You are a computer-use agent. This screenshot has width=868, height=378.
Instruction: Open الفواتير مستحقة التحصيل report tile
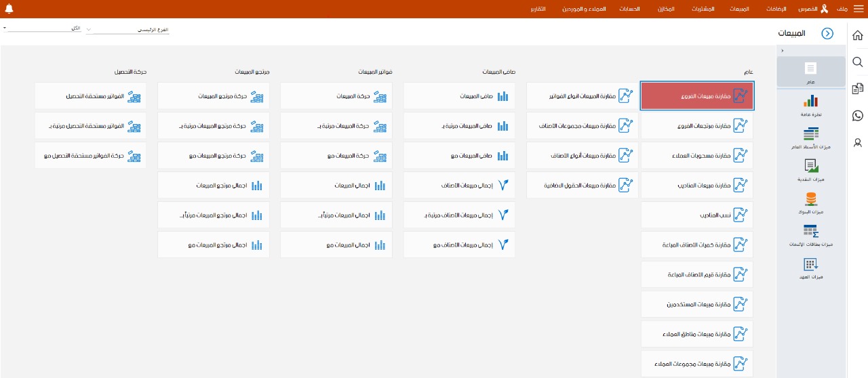pos(90,96)
